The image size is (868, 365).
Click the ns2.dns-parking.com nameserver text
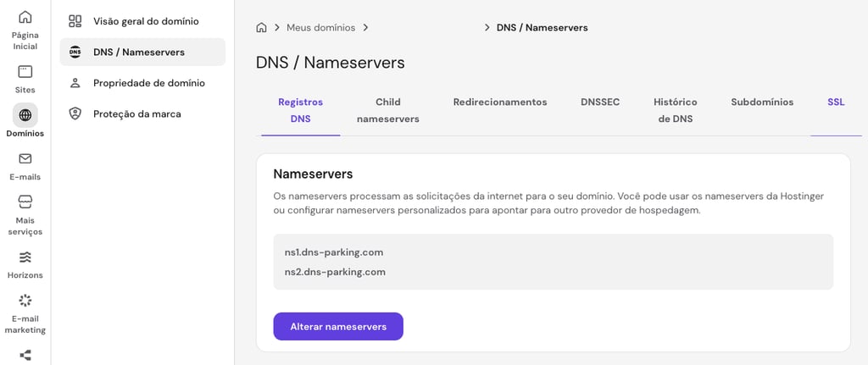[335, 272]
